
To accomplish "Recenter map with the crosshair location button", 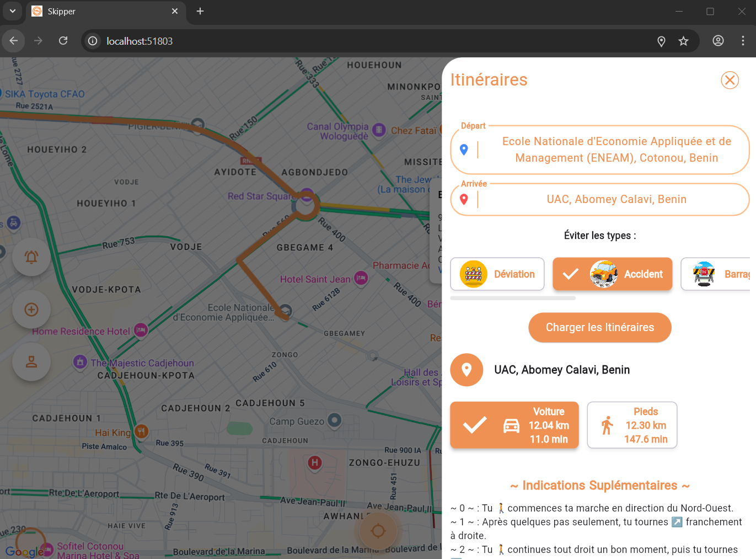I will point(378,531).
